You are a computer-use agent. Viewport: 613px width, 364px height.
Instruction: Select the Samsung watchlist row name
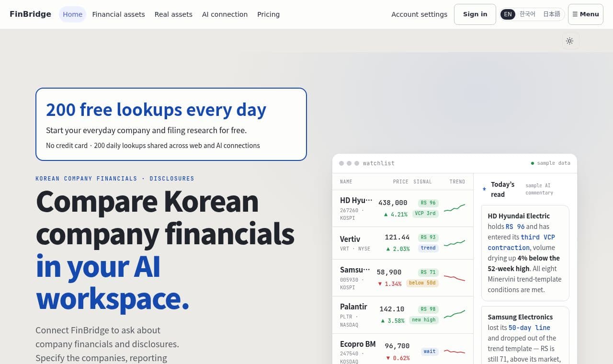coord(355,270)
